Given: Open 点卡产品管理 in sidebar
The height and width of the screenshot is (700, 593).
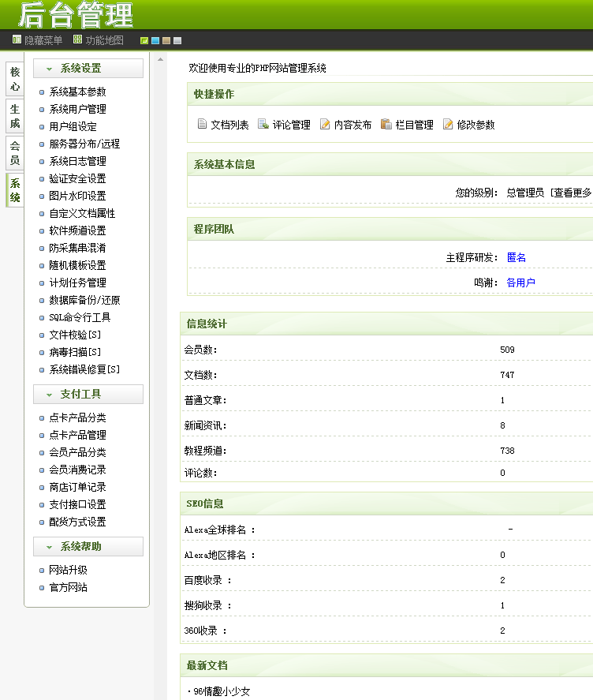Looking at the screenshot, I should click(77, 436).
